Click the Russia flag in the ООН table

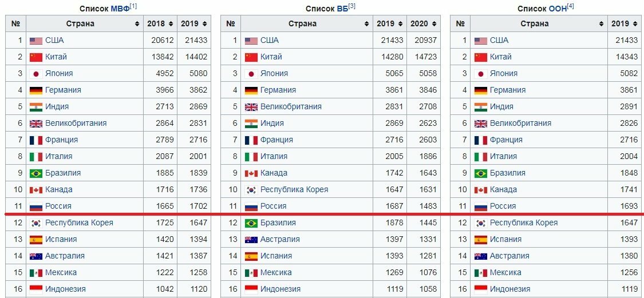click(481, 206)
